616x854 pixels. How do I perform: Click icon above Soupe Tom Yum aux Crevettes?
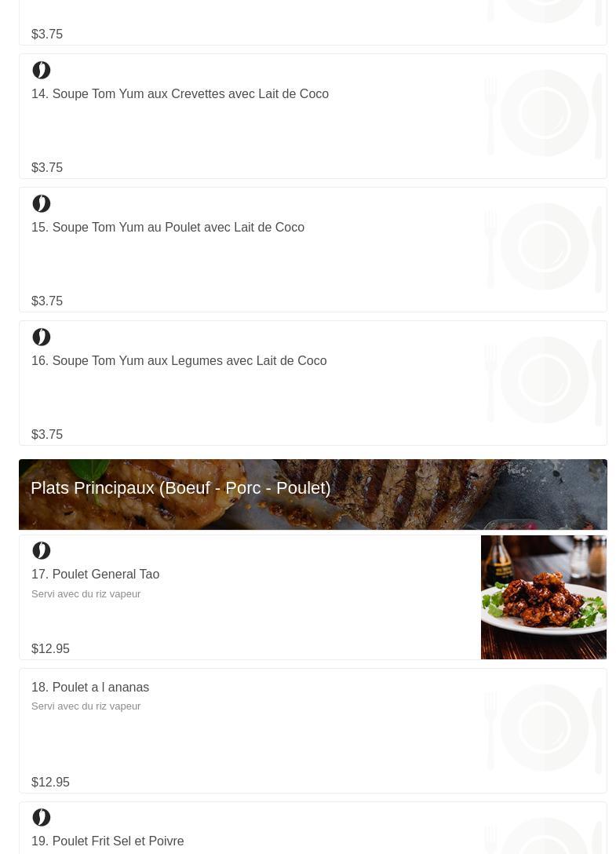[x=42, y=71]
